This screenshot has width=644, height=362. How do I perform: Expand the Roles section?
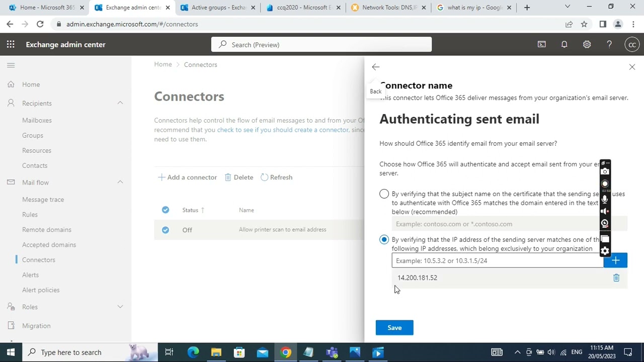(120, 307)
